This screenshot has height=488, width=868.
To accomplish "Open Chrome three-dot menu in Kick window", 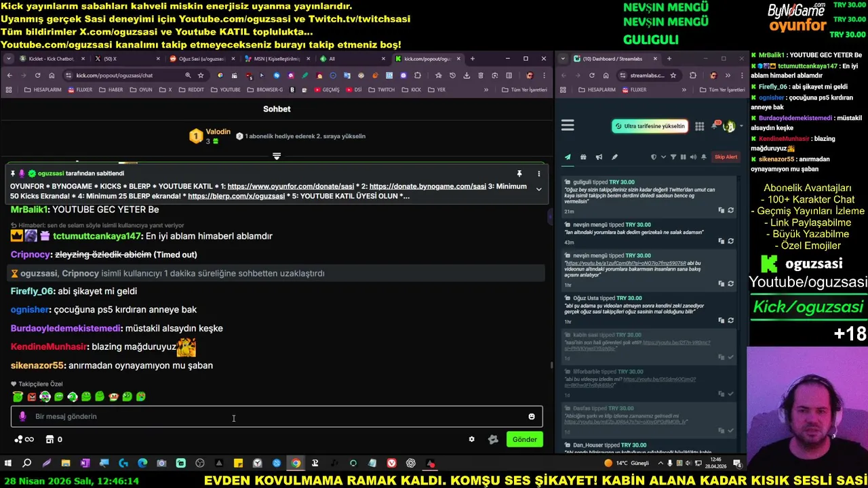I will [544, 75].
